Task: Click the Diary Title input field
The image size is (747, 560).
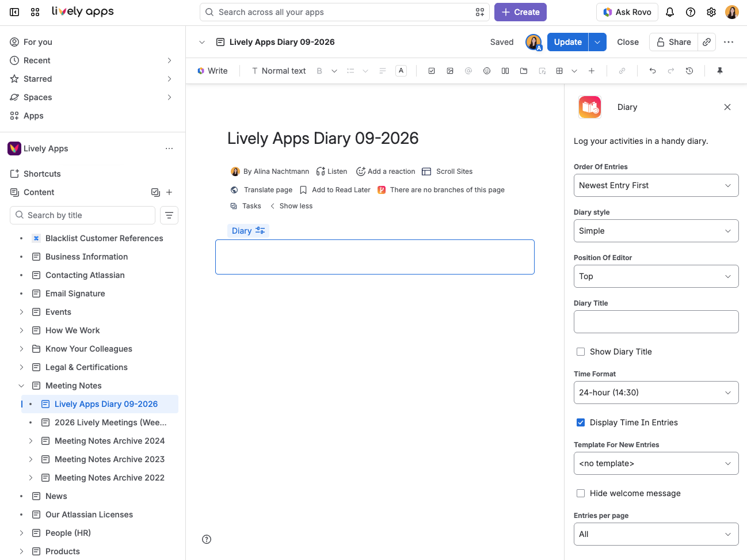Action: click(656, 322)
